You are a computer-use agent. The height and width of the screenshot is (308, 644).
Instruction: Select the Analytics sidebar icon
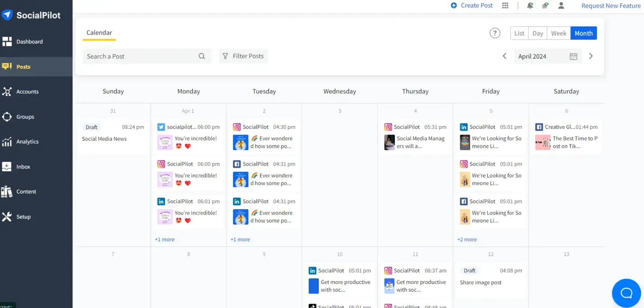7,142
